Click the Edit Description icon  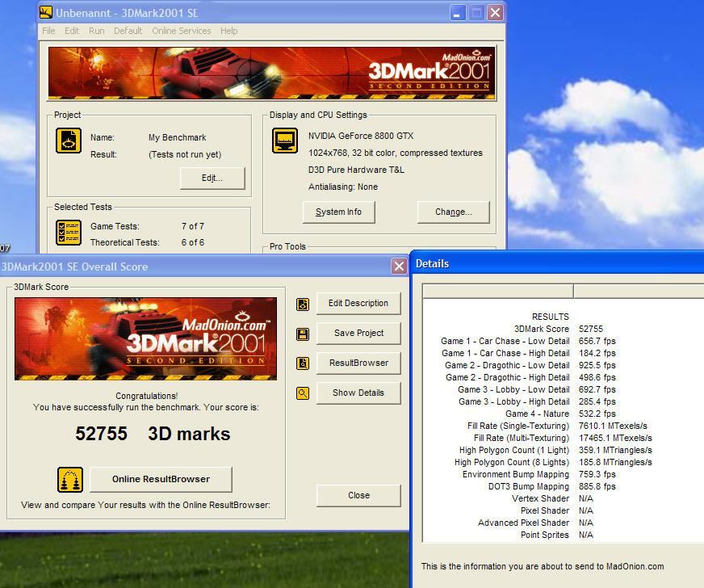(303, 304)
